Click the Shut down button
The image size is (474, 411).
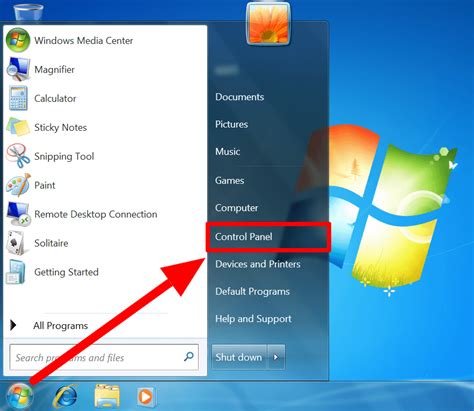239,357
